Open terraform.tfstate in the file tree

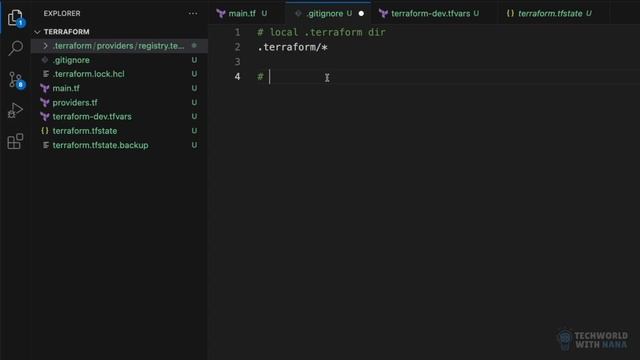(85, 131)
